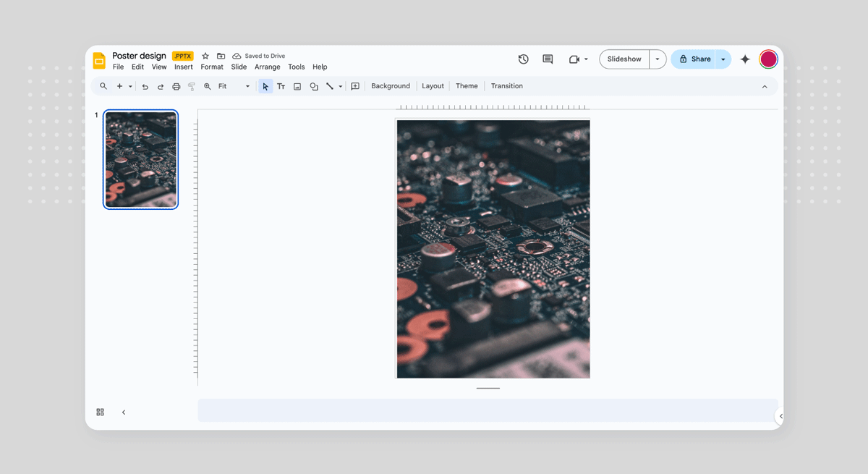Click the Share button

tap(694, 59)
